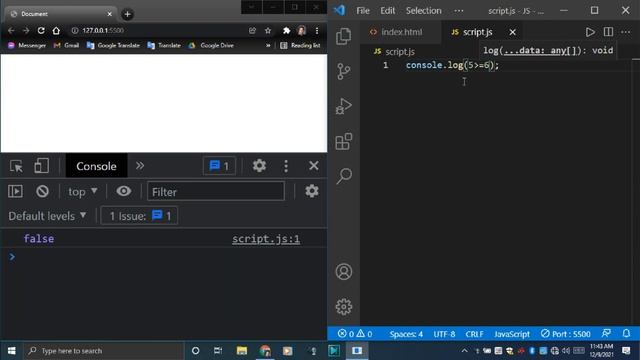Image resolution: width=640 pixels, height=360 pixels.
Task: Open editor More Actions ellipsis
Action: 625,32
